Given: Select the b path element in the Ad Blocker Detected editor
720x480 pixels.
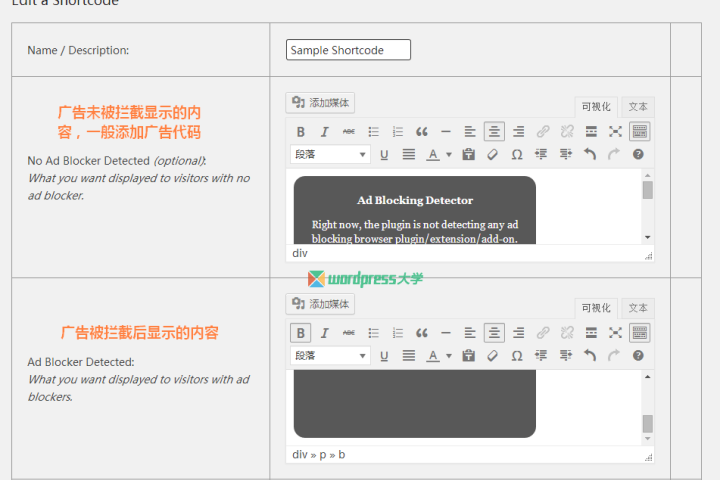Looking at the screenshot, I should click(342, 454).
